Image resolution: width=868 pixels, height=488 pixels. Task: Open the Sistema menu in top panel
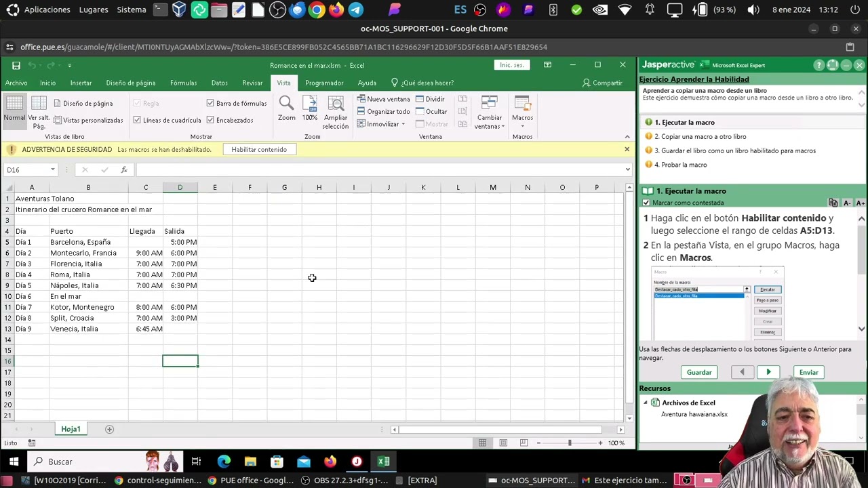click(x=132, y=9)
